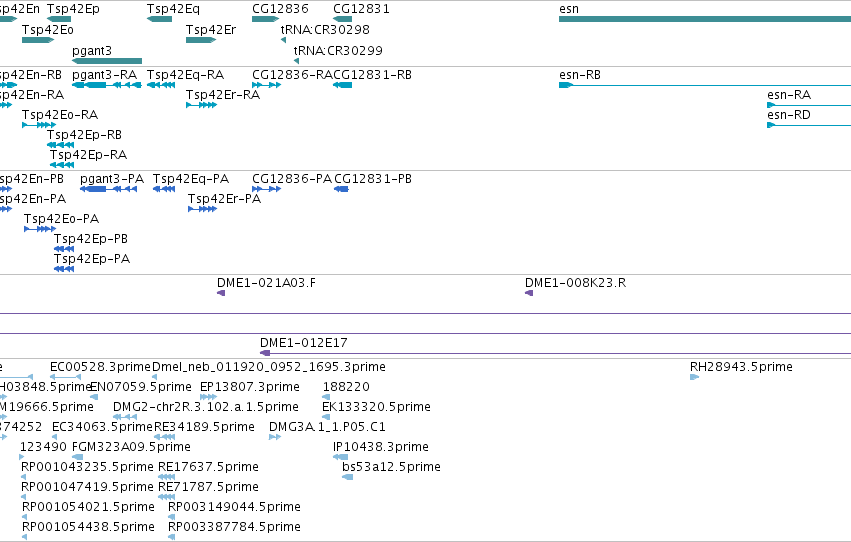Select Dmel_neb_011920_0952_1695.3prime label

point(269,367)
